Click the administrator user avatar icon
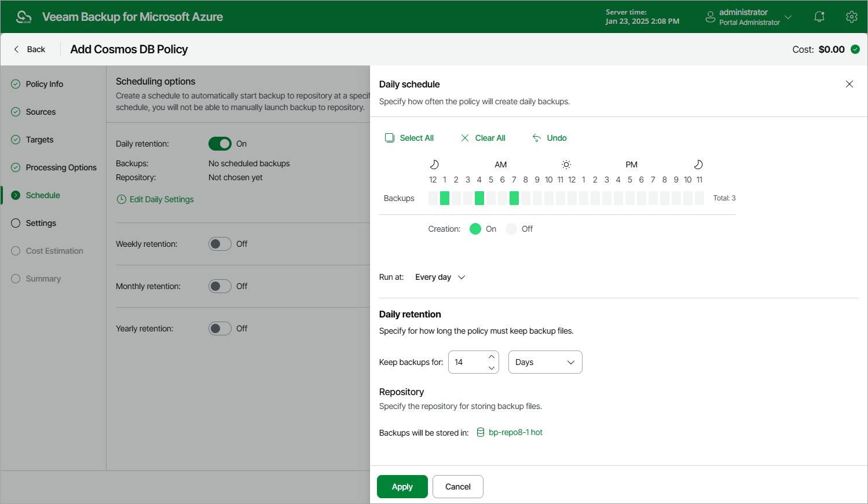The width and height of the screenshot is (868, 504). (710, 17)
